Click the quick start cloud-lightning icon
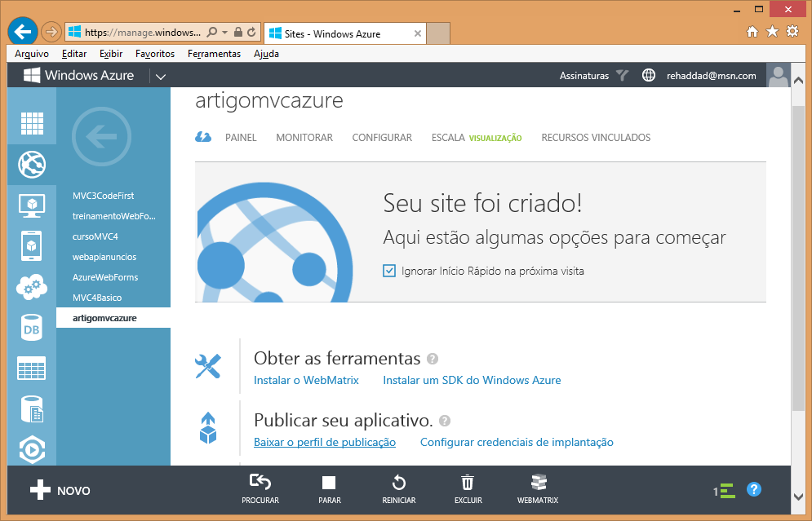The width and height of the screenshot is (812, 521). click(203, 137)
